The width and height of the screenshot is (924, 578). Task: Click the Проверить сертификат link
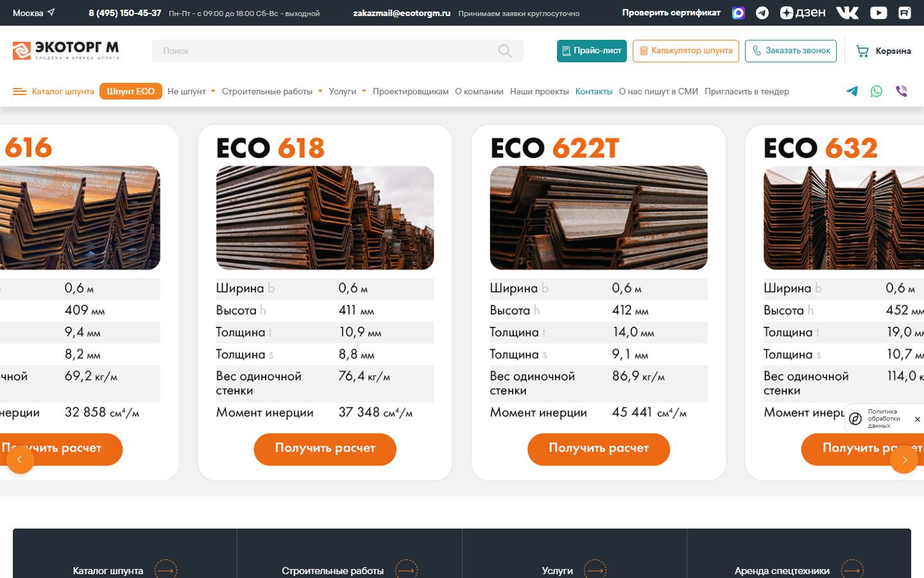tap(671, 13)
